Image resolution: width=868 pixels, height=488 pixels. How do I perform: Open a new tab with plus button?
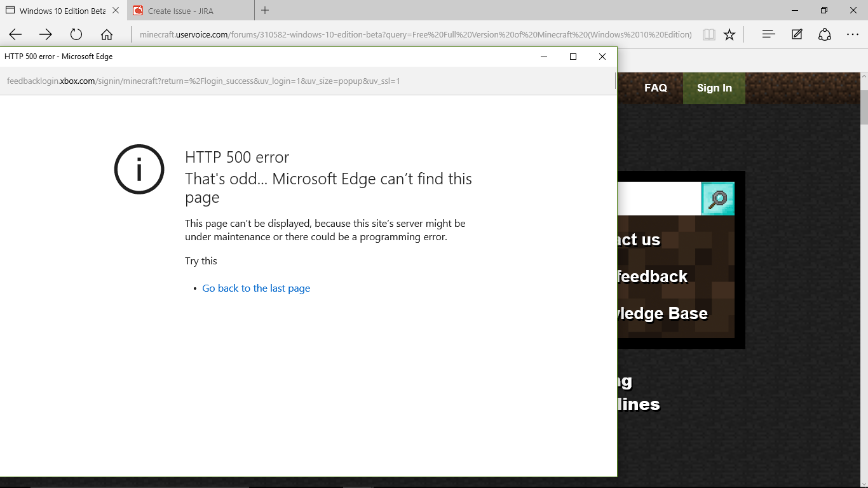[x=265, y=10]
